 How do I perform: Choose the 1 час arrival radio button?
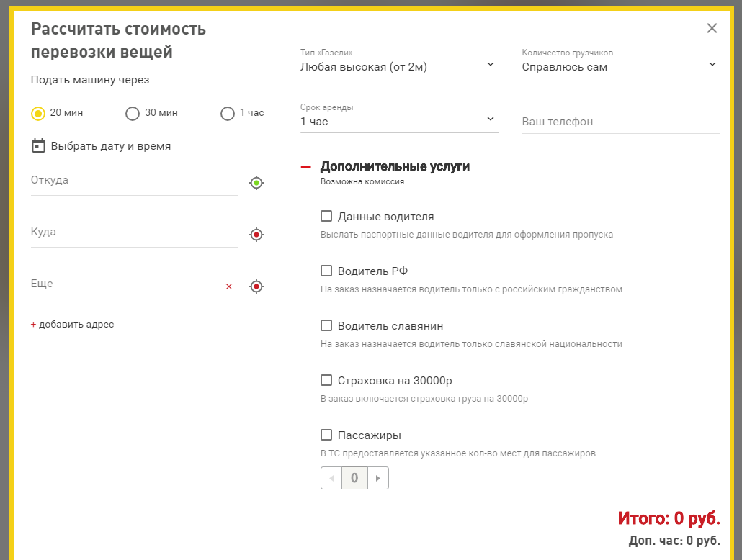[228, 113]
